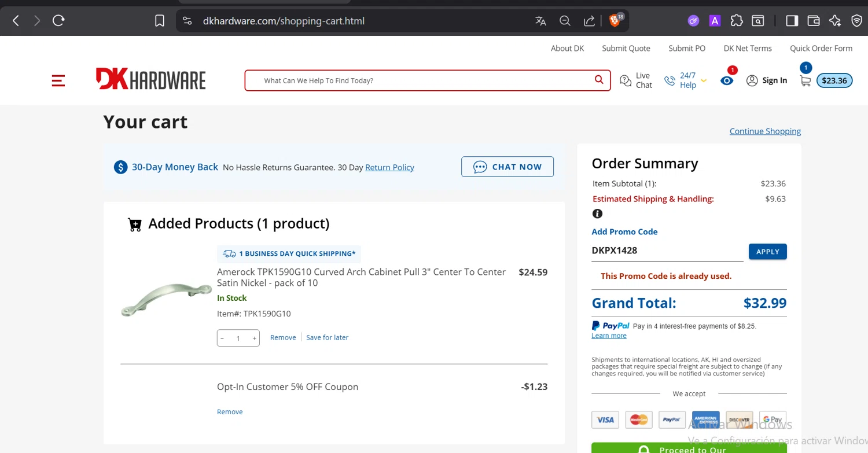This screenshot has height=453, width=868.
Task: Click the PayPal logo in payment icons row
Action: (x=672, y=419)
